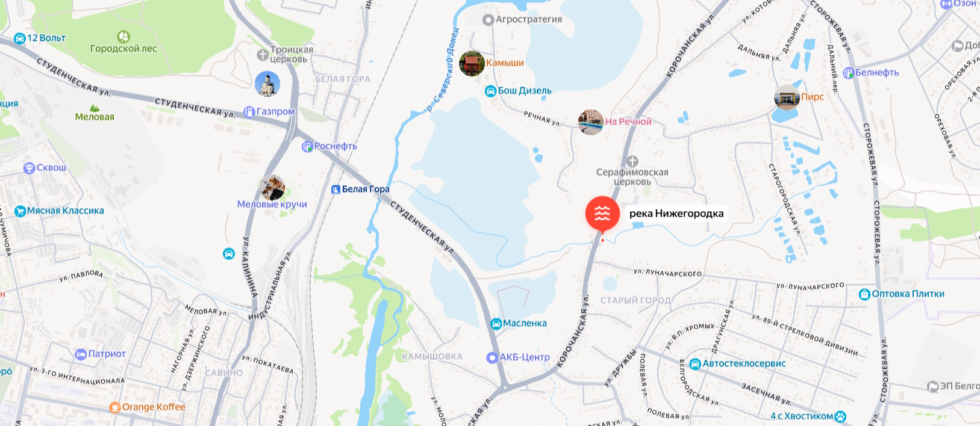Open the Троицкая церковь photo thumbnail
980x426 pixels.
click(267, 84)
